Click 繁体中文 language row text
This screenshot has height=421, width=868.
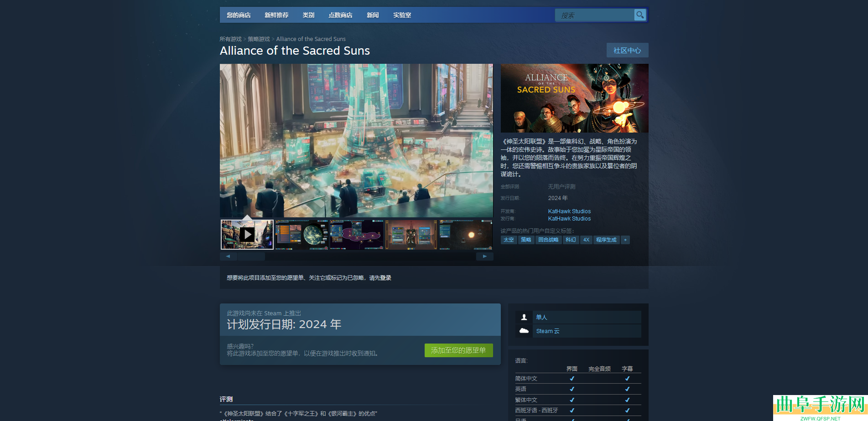pyautogui.click(x=526, y=400)
